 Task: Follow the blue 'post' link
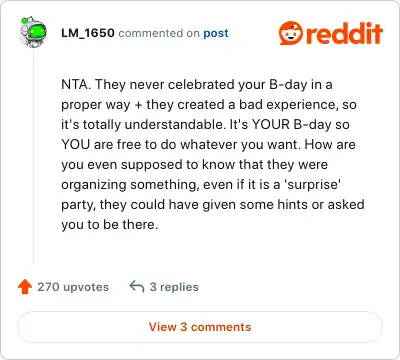pyautogui.click(x=216, y=33)
